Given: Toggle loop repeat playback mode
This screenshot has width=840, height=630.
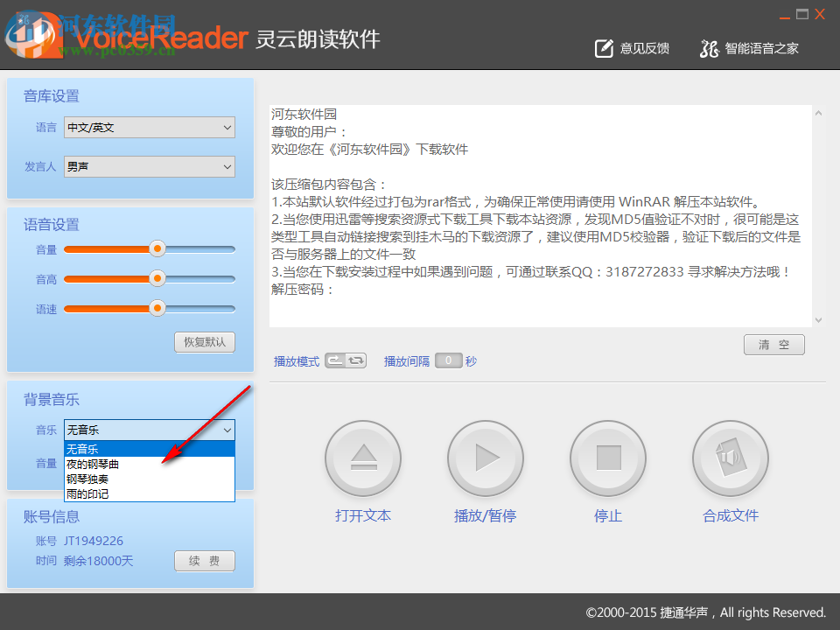Looking at the screenshot, I should pyautogui.click(x=357, y=360).
